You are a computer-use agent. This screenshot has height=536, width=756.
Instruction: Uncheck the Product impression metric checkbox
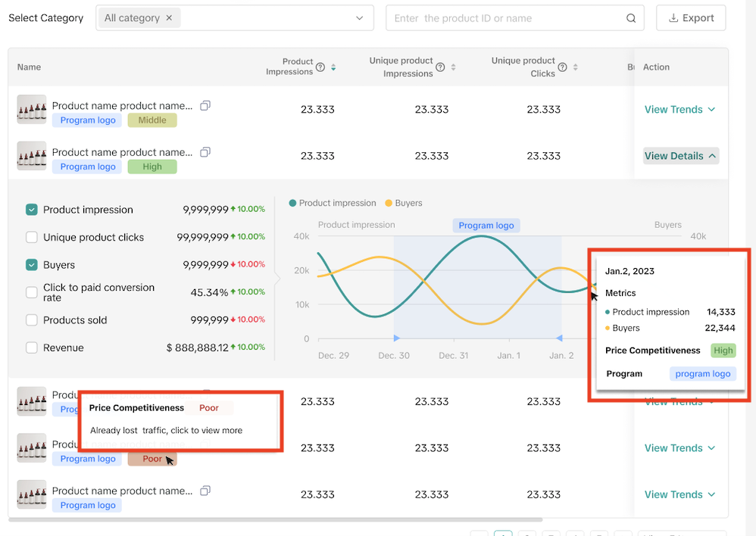tap(32, 210)
